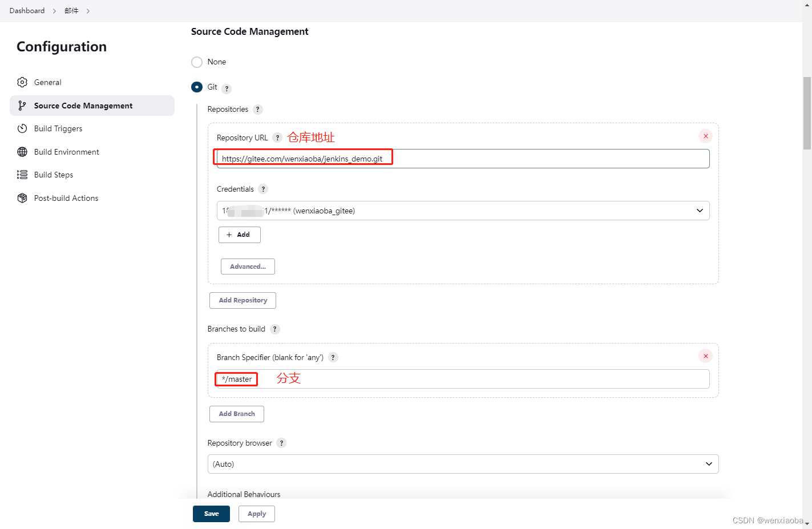
Task: Open help for Repositories
Action: pyautogui.click(x=258, y=110)
